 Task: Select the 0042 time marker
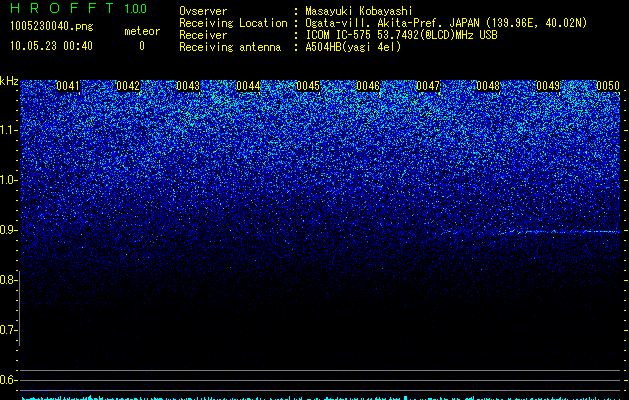coord(128,86)
